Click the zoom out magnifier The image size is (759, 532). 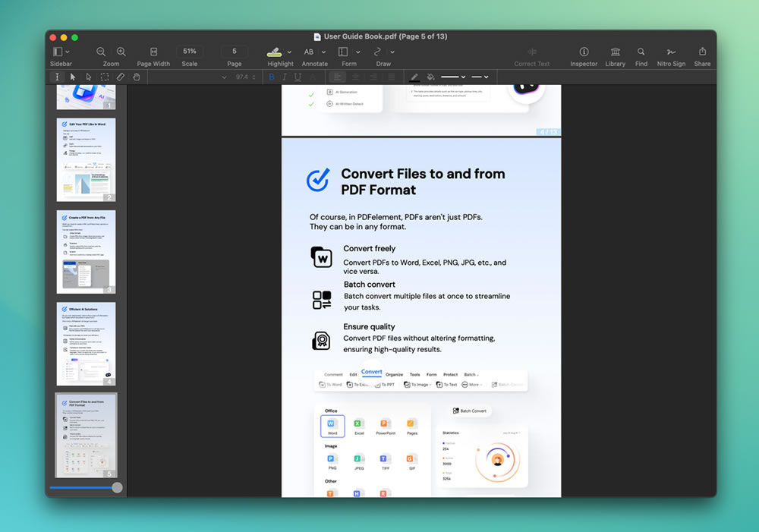tap(101, 52)
